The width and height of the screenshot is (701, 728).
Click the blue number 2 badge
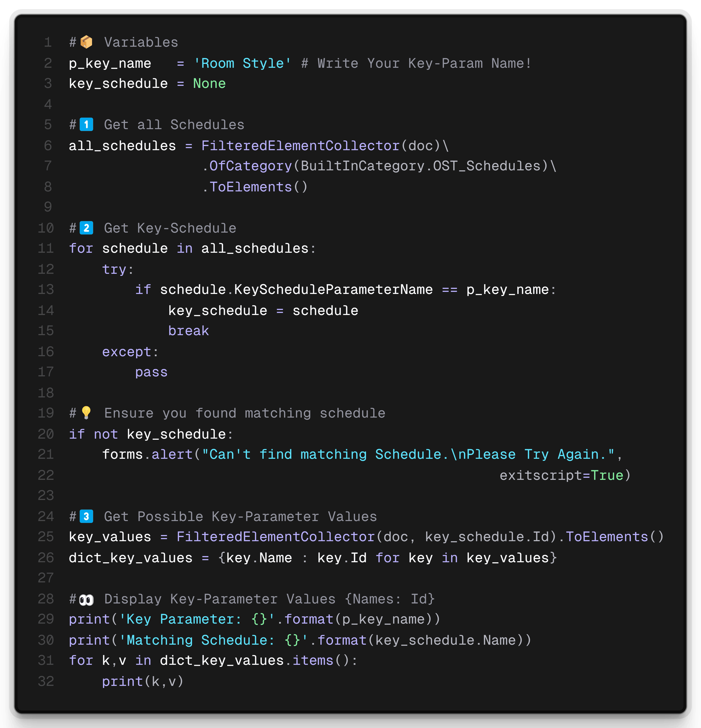click(x=86, y=228)
